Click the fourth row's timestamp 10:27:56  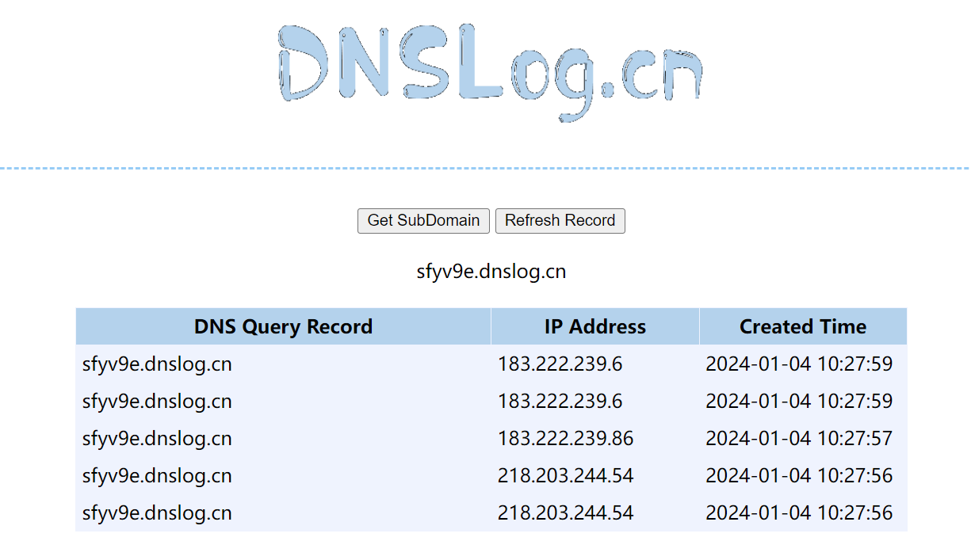[x=798, y=475]
